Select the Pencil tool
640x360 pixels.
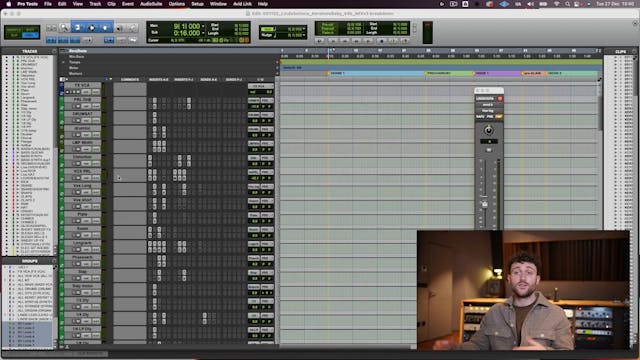(x=132, y=28)
